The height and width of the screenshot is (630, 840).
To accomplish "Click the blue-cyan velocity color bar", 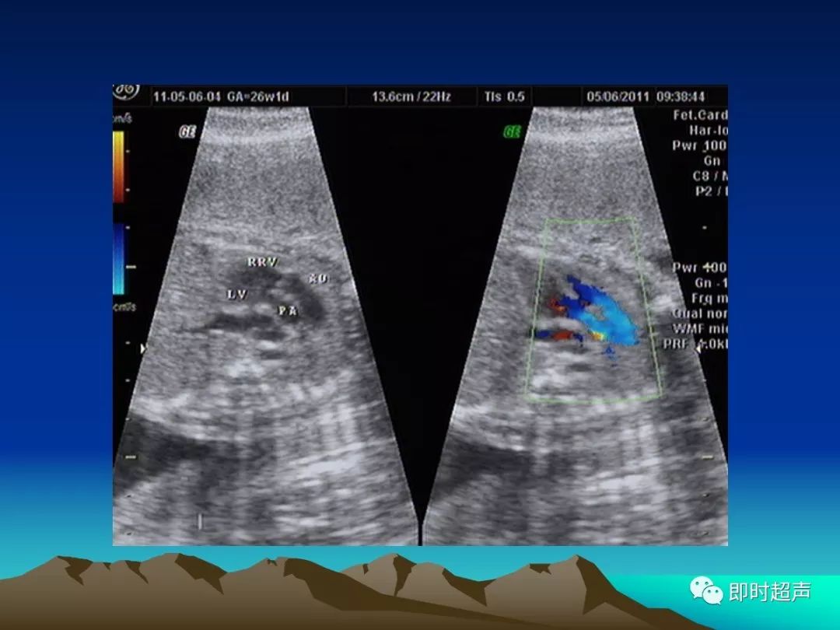I will (118, 259).
